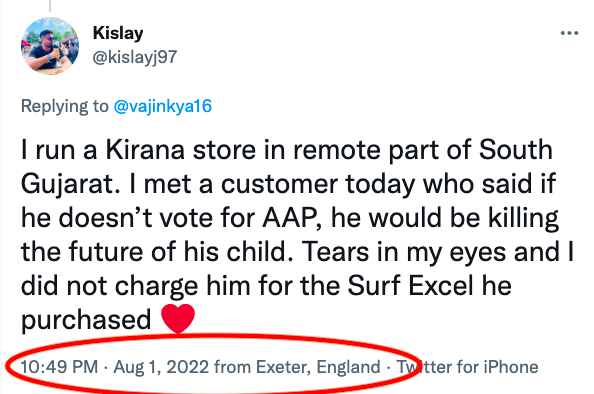Click the thread connector line above the avatar
Screen dimensions: 594x394
(x=50, y=5)
